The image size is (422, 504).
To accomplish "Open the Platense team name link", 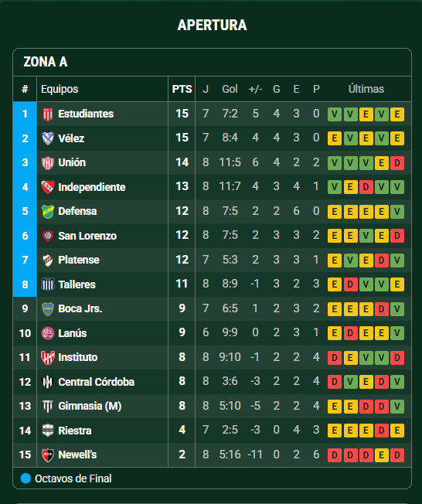I will [79, 260].
